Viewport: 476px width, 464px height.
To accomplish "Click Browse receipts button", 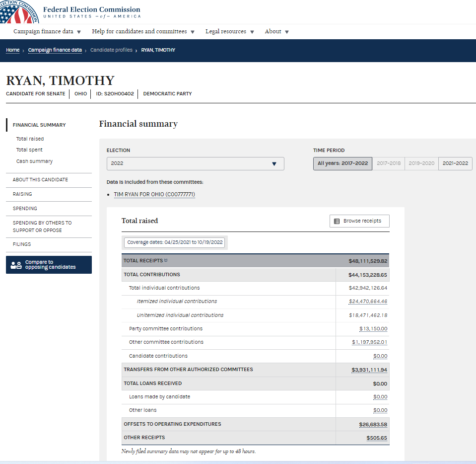I will click(359, 221).
